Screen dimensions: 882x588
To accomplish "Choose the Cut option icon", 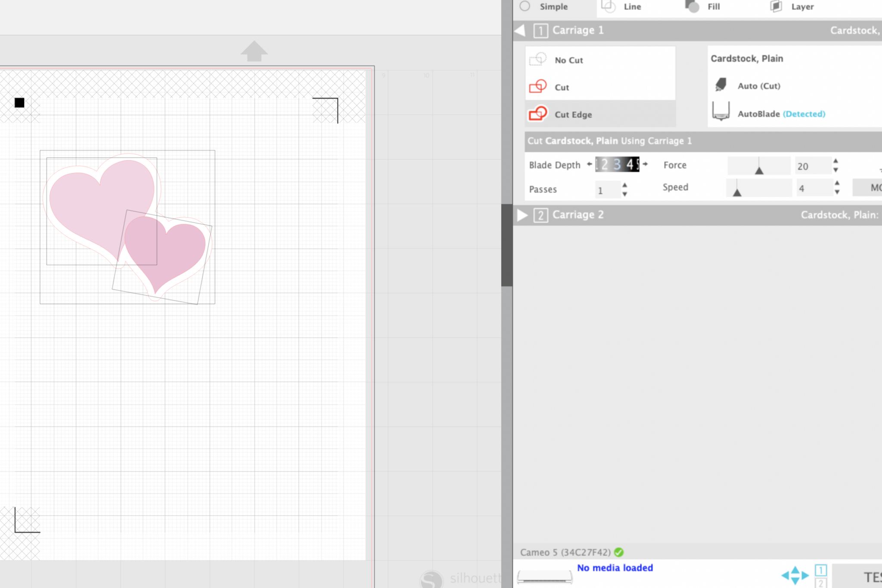I will pos(537,87).
